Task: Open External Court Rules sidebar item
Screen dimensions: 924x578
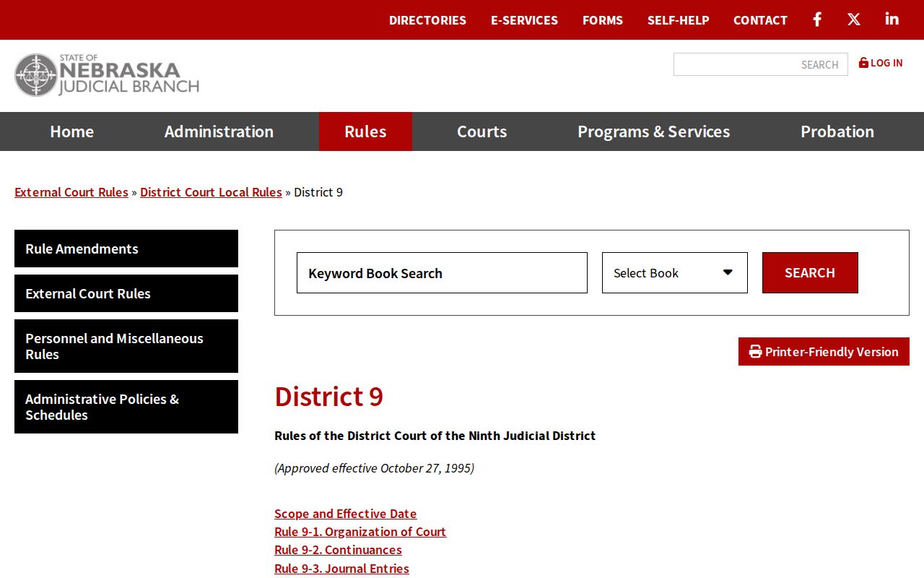Action: pyautogui.click(x=126, y=293)
